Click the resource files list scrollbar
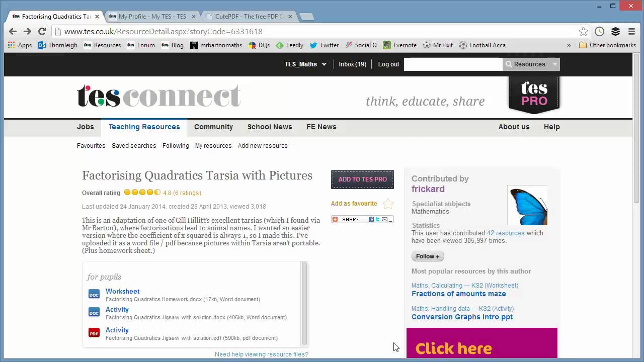This screenshot has width=644, height=362. coord(304,304)
